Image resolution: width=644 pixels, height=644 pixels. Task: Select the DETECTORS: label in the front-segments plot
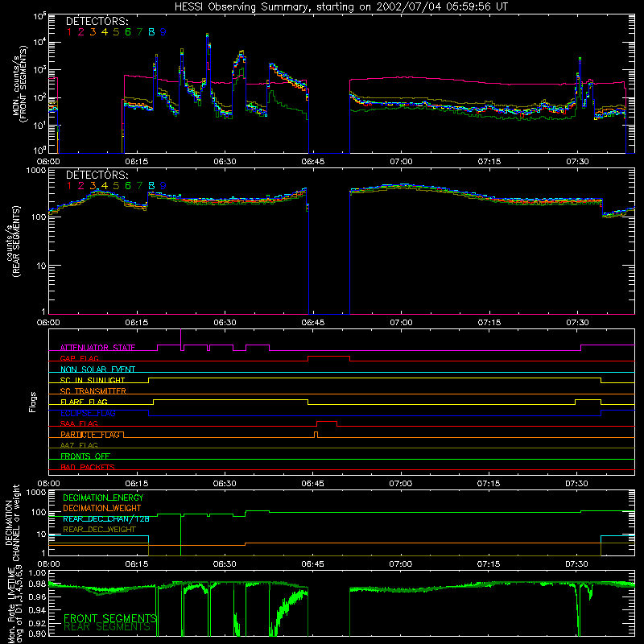(97, 21)
